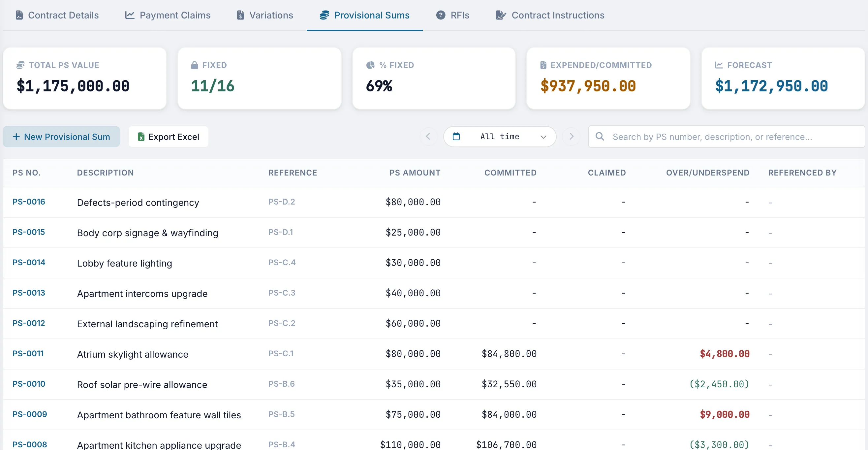Select the Provisional Sums tab
The width and height of the screenshot is (868, 450).
point(365,15)
